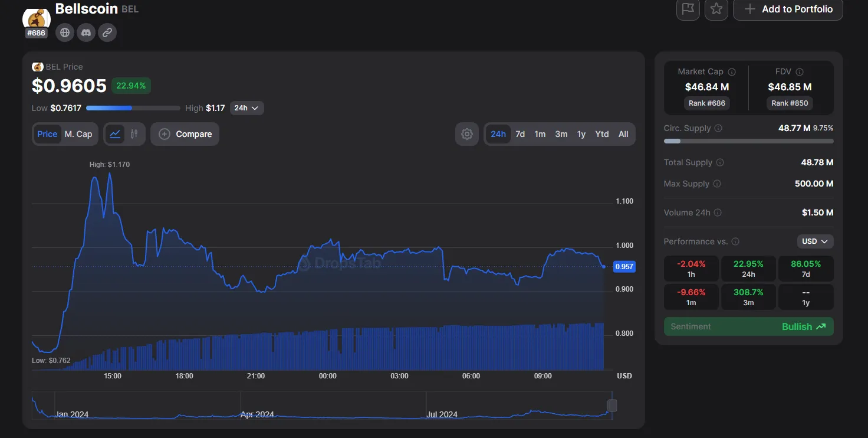
Task: Click the 22.95% 24h performance cell
Action: click(748, 269)
